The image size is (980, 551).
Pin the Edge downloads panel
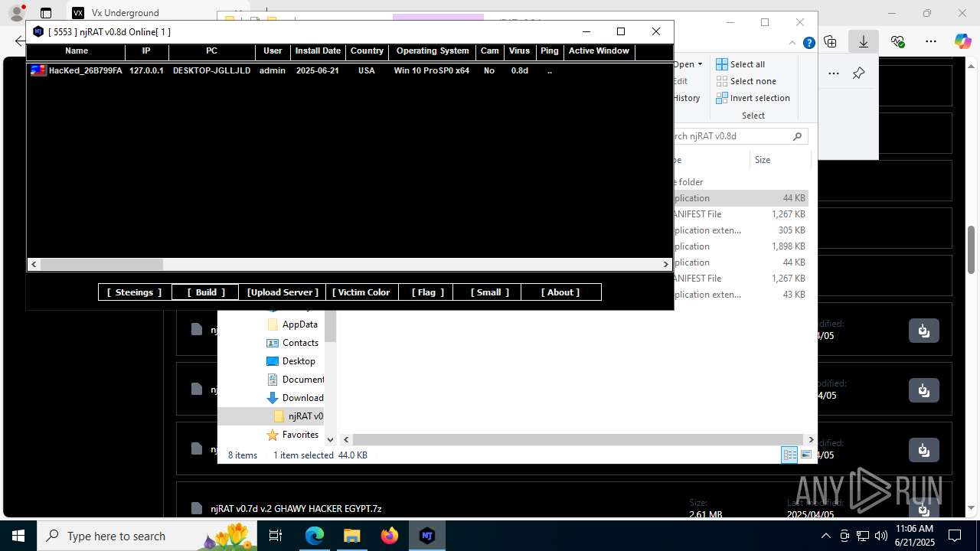point(858,73)
